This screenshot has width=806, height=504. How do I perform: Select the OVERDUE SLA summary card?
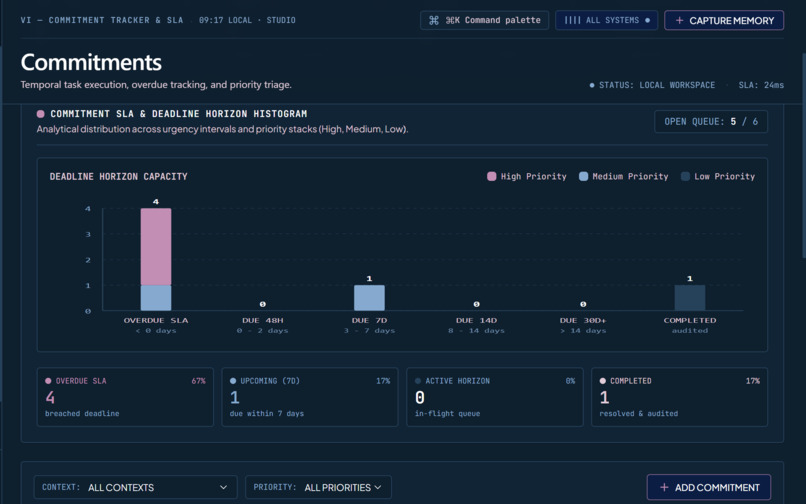coord(125,397)
